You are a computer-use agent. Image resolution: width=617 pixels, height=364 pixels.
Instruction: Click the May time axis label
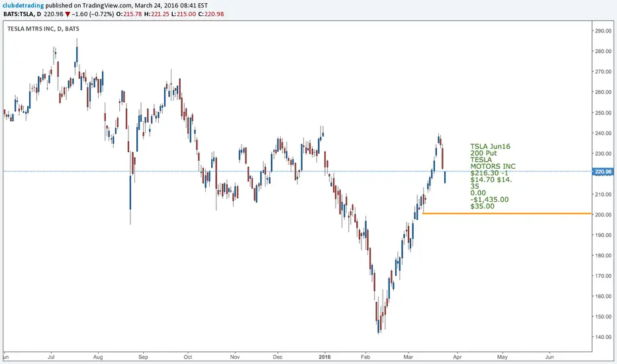[502, 357]
